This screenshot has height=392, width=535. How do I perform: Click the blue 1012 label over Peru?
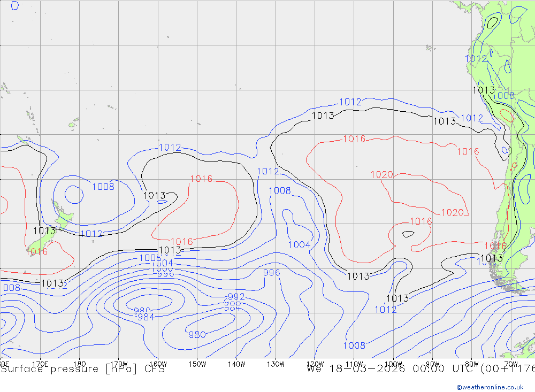[476, 59]
